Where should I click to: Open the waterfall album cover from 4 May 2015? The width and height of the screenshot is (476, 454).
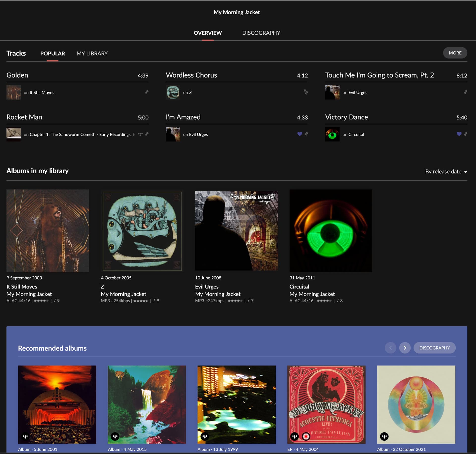click(x=147, y=404)
